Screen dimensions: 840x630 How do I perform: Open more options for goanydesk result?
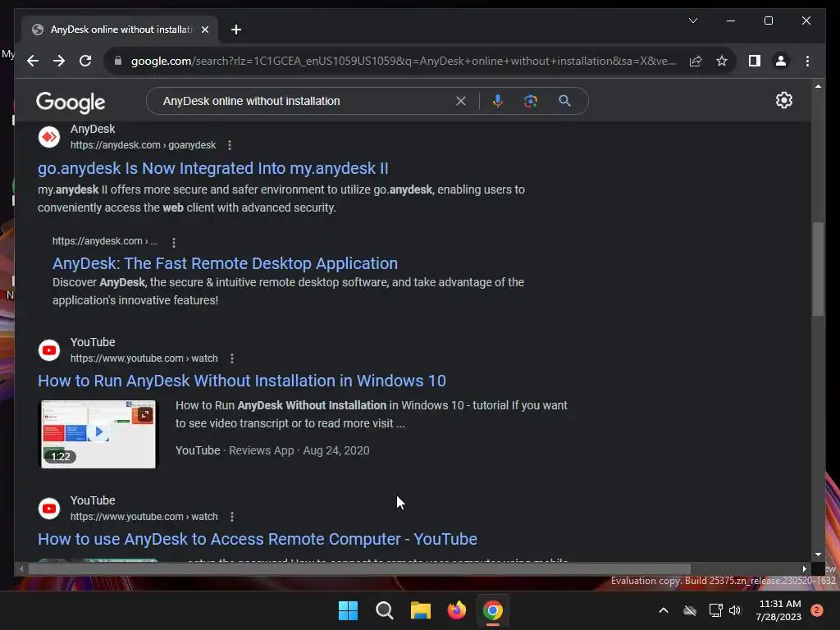pos(230,145)
